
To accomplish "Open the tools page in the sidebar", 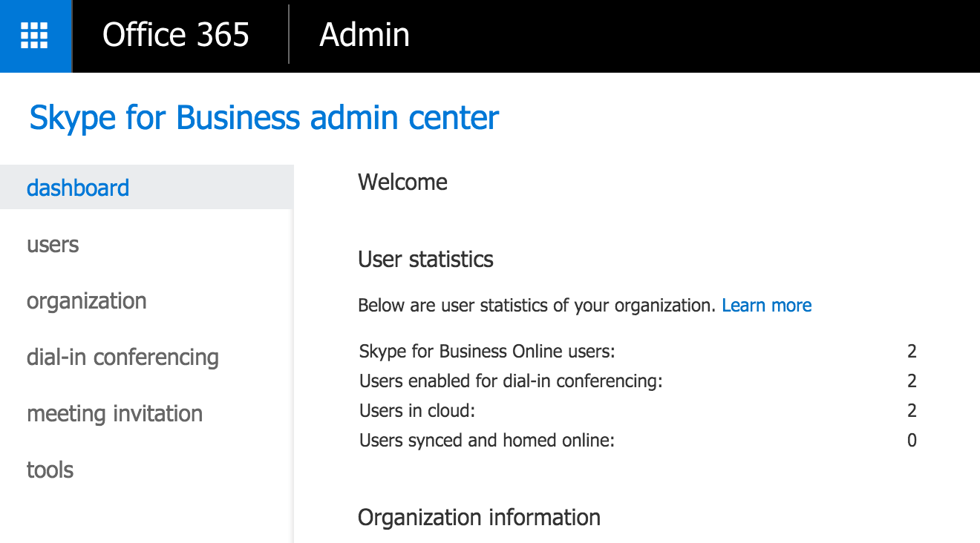I will pos(50,470).
